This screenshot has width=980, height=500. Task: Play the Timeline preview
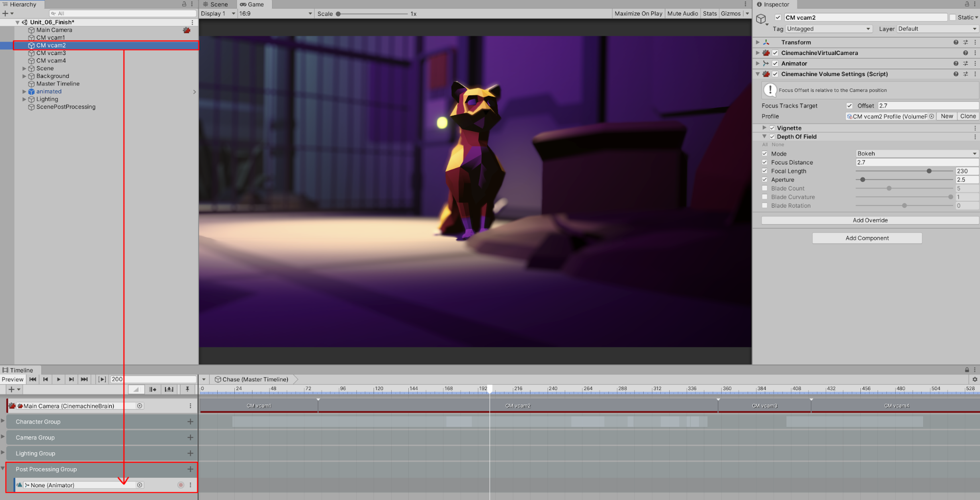58,379
